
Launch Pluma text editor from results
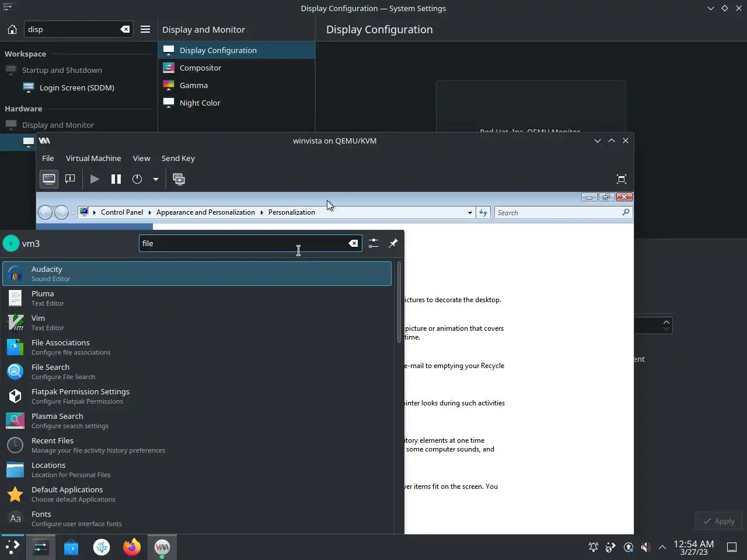pyautogui.click(x=197, y=298)
